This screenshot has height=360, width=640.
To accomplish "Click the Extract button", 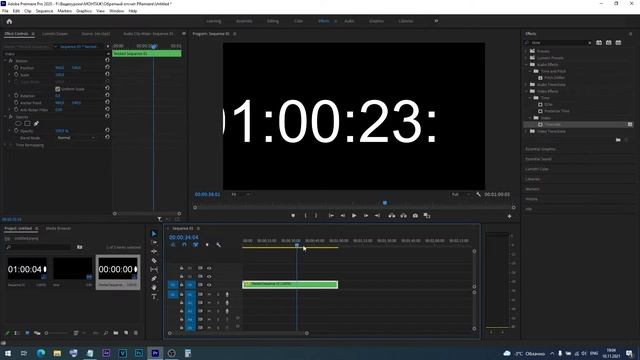I will [x=404, y=216].
